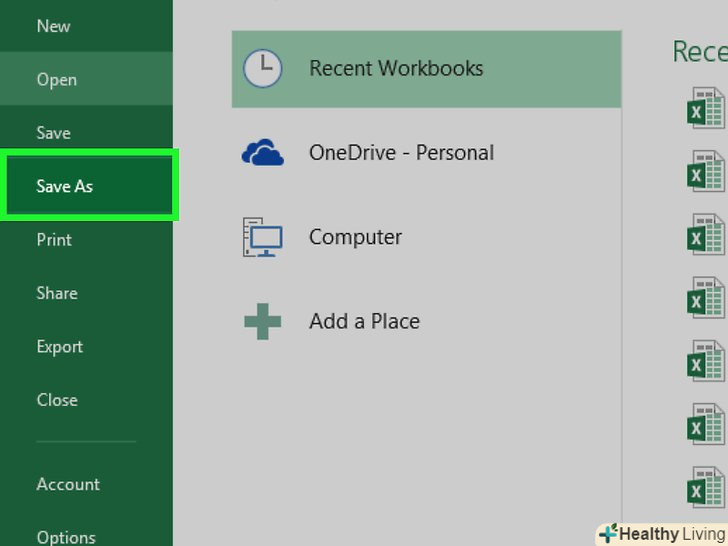
Task: Choose OneDrive - Personal location label
Action: point(402,153)
